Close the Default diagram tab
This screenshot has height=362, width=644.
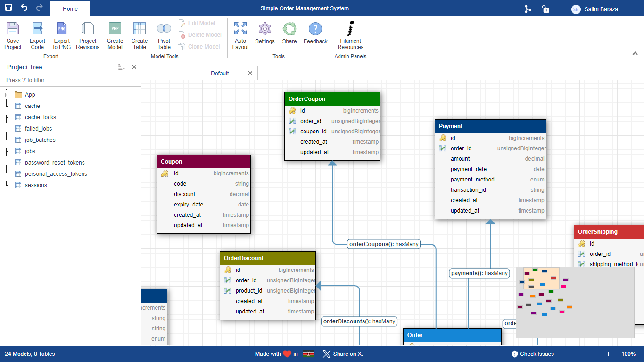250,73
